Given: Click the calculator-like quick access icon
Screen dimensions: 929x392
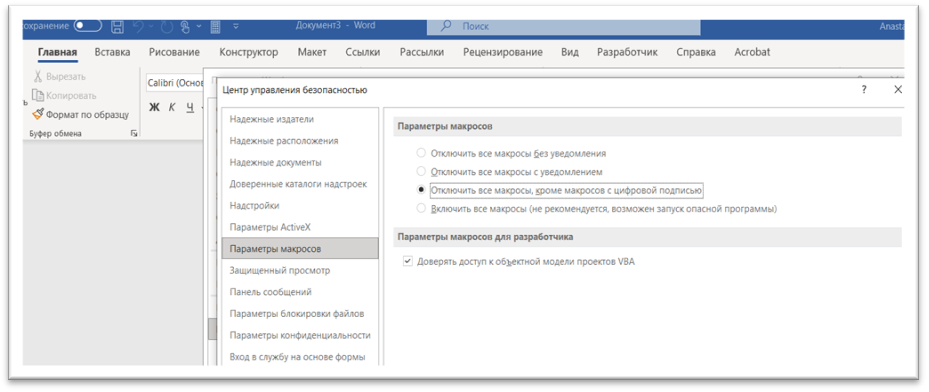Looking at the screenshot, I should click(x=216, y=27).
